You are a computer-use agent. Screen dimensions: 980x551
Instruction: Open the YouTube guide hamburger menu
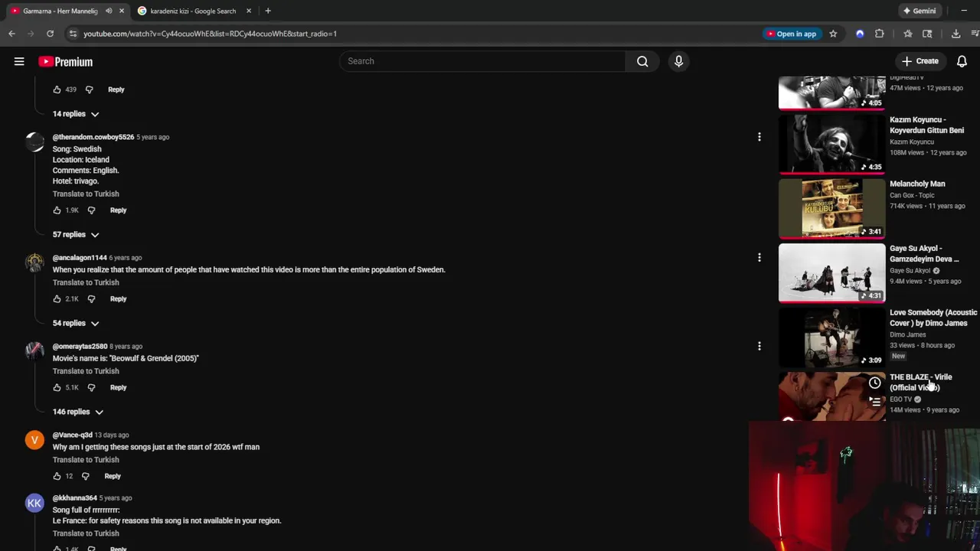(19, 61)
